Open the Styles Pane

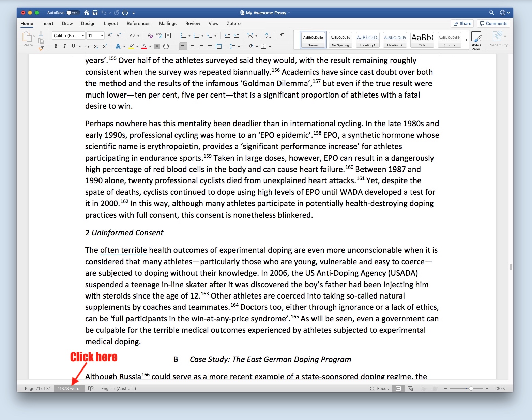[x=476, y=40]
